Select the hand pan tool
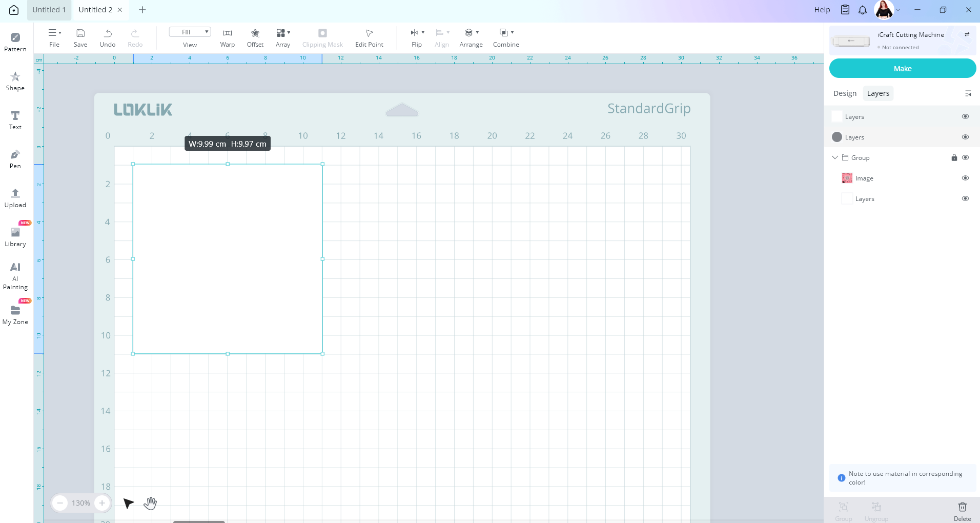 click(150, 504)
